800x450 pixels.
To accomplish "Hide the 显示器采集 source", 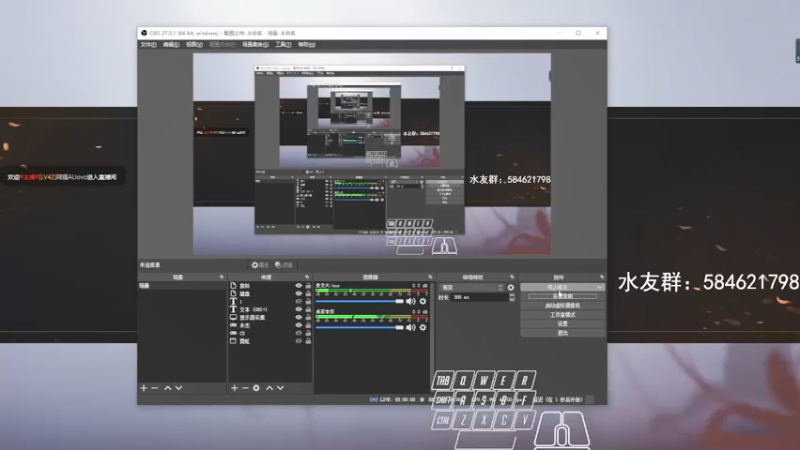I will point(298,317).
